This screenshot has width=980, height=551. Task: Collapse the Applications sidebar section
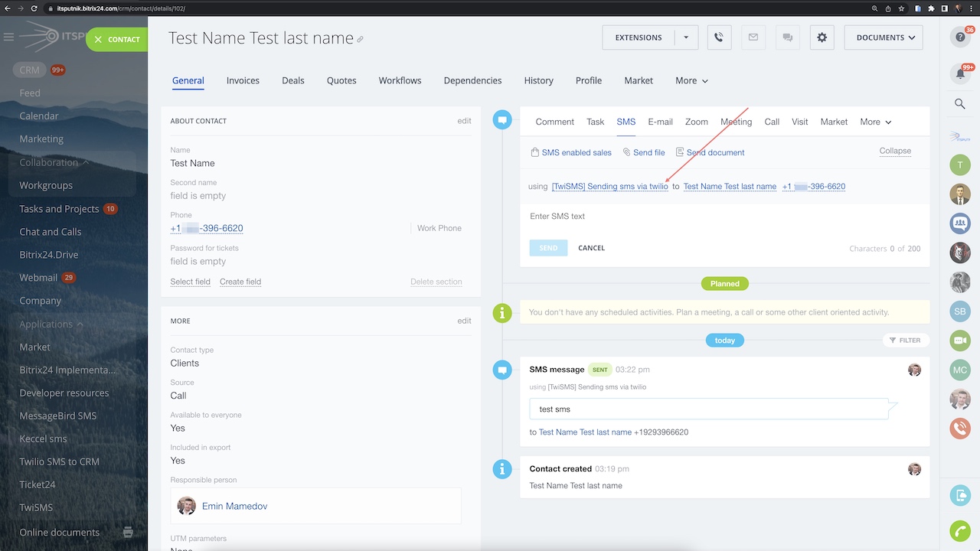coord(51,324)
